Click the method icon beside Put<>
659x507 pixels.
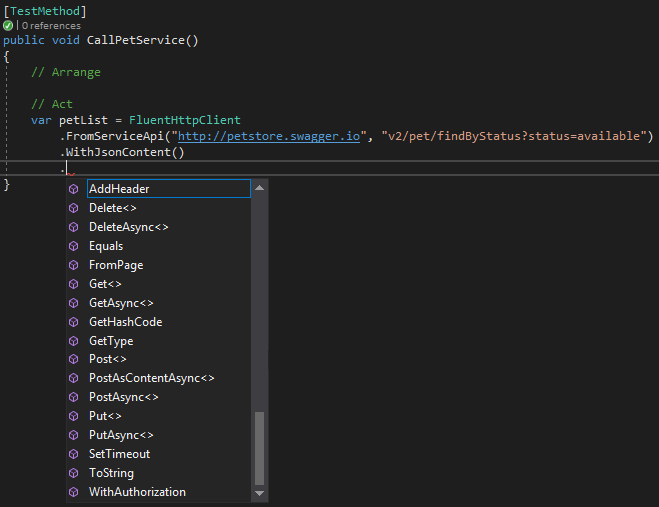coord(74,416)
